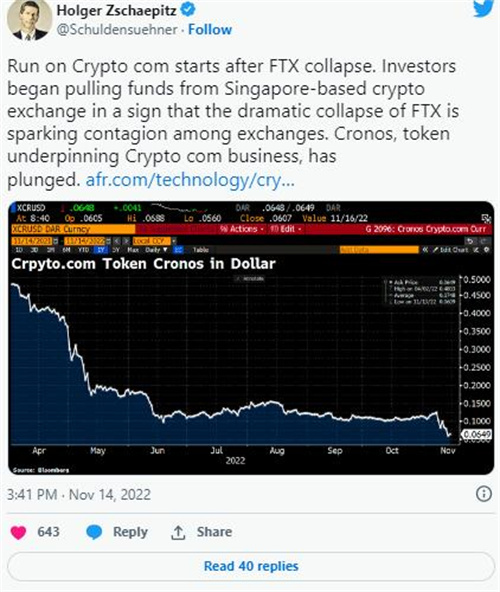The width and height of the screenshot is (500, 592).
Task: Click the Reply speech bubble icon
Action: tap(94, 532)
